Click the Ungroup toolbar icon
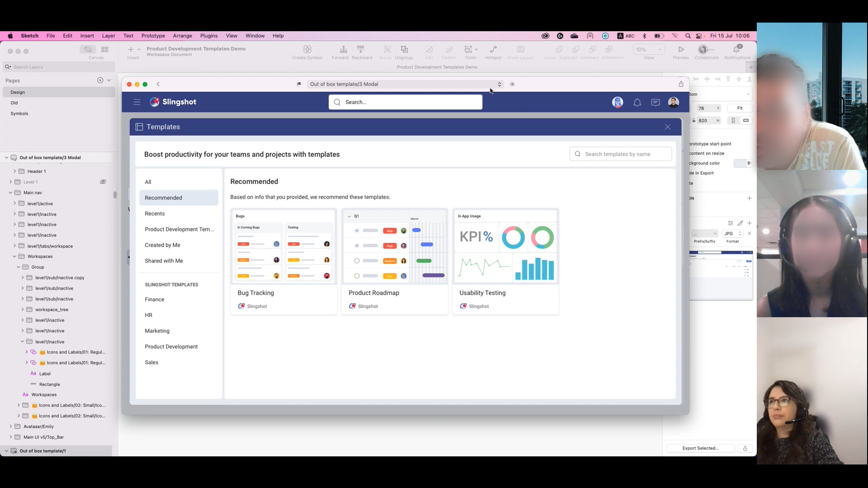Image resolution: width=868 pixels, height=488 pixels. coord(404,49)
